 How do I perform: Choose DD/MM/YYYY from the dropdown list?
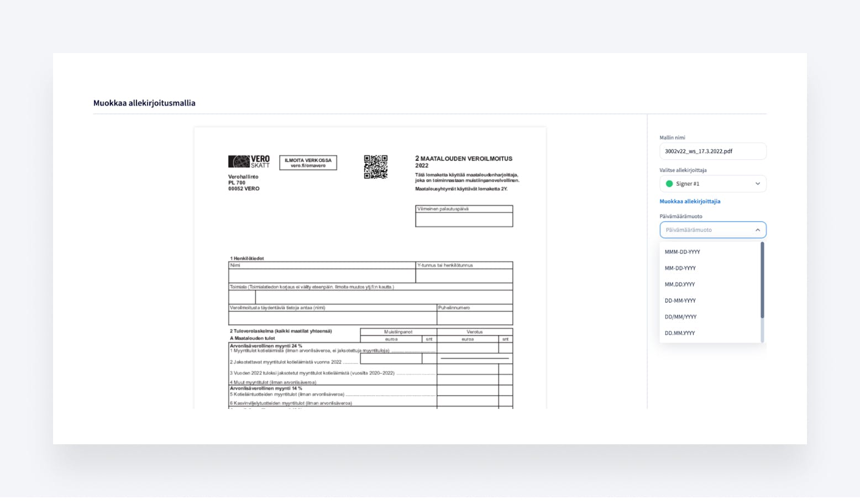680,317
